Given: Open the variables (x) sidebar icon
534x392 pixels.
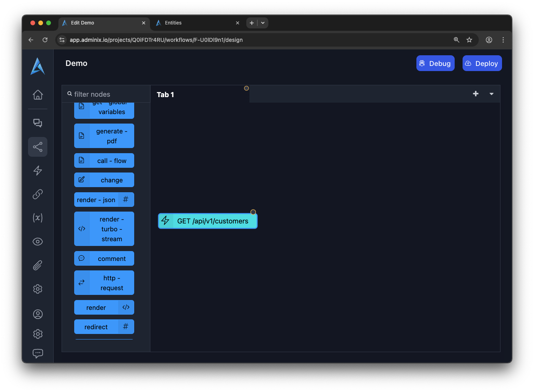Looking at the screenshot, I should click(x=37, y=218).
